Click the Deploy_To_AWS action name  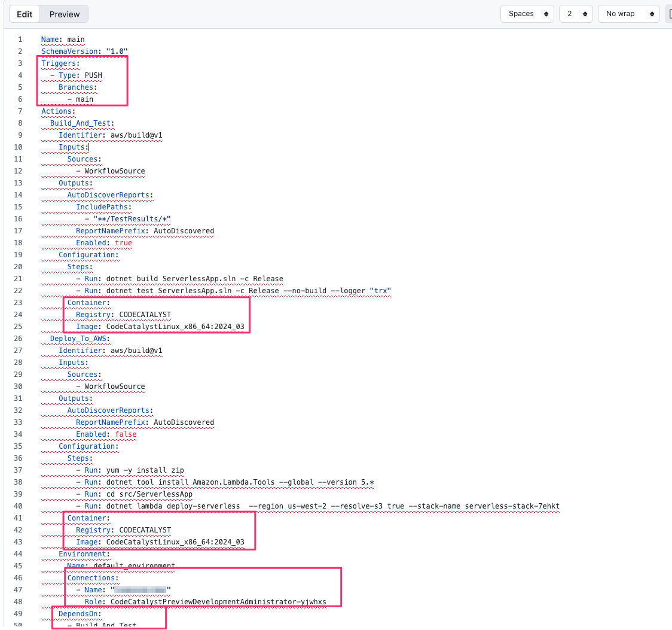[78, 339]
